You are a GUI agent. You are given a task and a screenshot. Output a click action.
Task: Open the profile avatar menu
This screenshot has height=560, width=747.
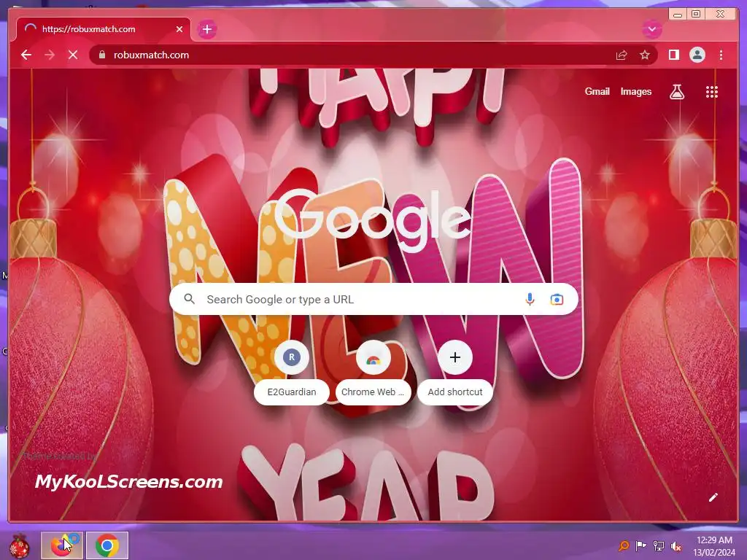tap(697, 55)
